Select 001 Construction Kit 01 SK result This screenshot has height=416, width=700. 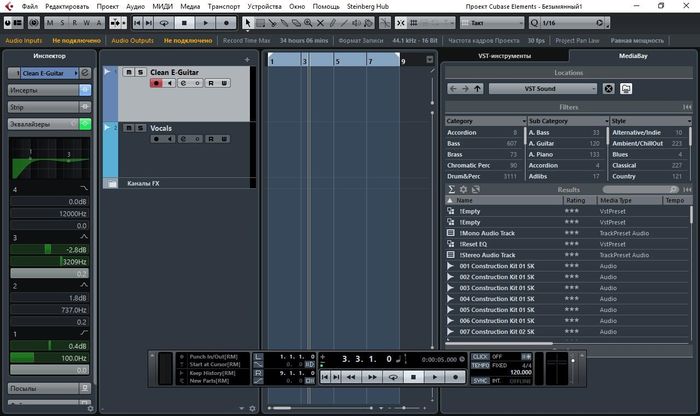[567, 266]
